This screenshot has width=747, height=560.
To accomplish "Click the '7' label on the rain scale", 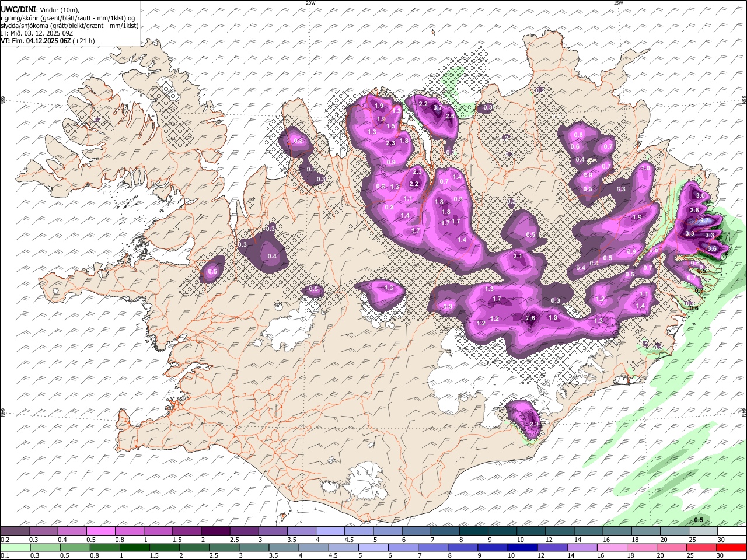I will [420, 555].
